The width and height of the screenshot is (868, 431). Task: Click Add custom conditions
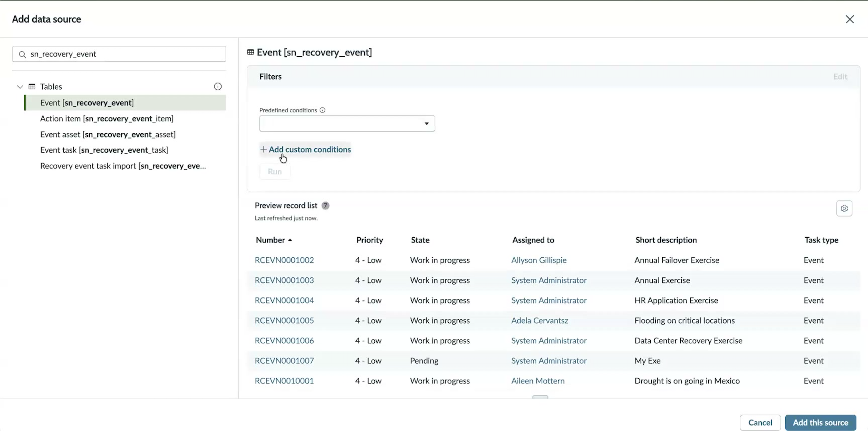306,149
